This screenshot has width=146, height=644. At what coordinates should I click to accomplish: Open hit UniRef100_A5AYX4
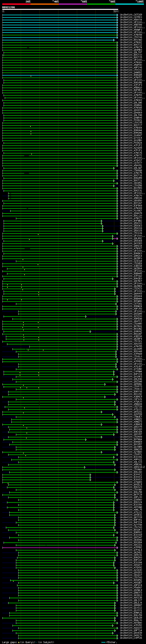tap(131, 20)
